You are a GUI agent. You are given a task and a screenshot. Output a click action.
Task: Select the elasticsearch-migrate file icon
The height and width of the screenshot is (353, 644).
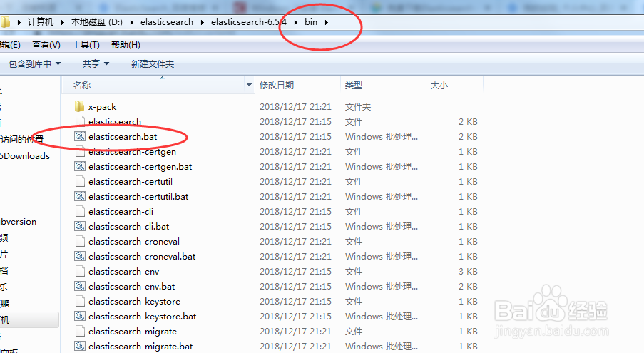[80, 331]
